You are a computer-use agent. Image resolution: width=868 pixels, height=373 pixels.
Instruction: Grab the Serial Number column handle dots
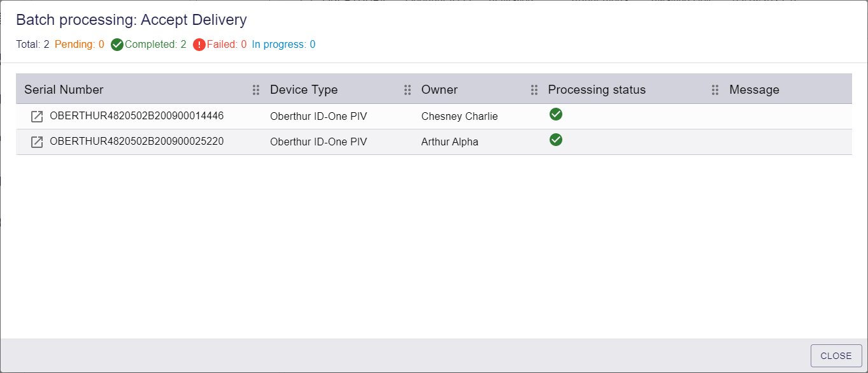click(256, 90)
